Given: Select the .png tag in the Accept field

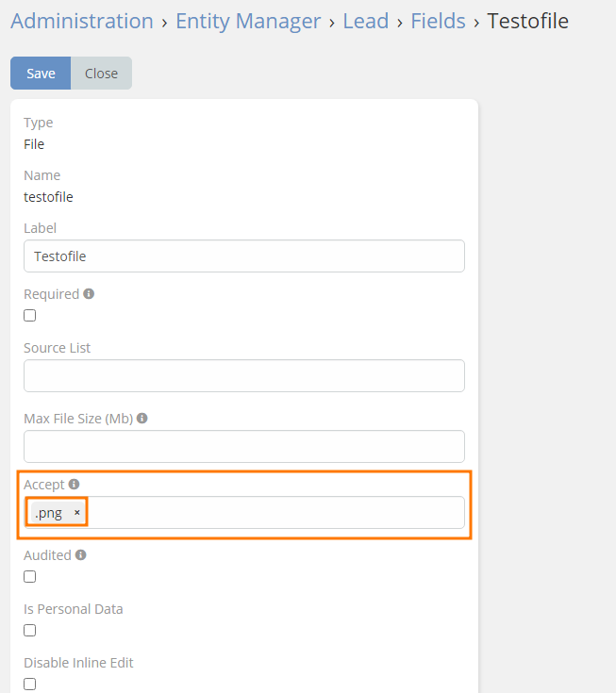Looking at the screenshot, I should (x=49, y=513).
